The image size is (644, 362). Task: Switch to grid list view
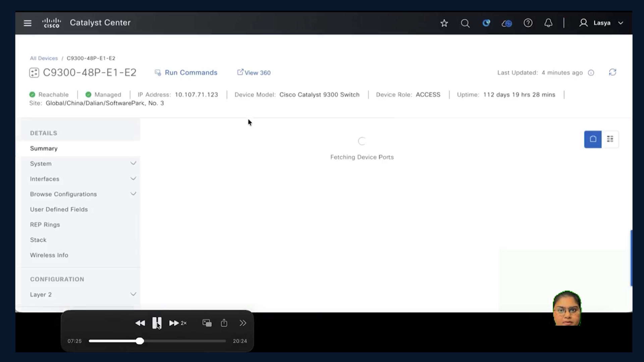tap(610, 139)
